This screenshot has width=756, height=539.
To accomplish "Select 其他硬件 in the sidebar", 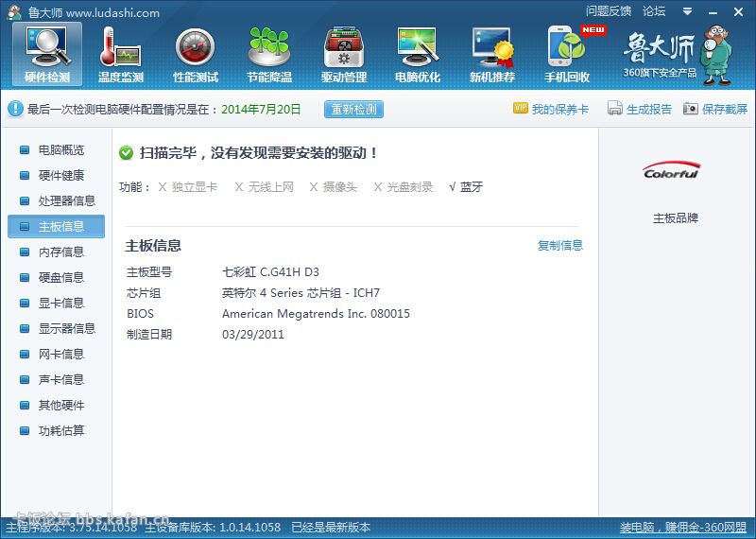I will (x=56, y=406).
